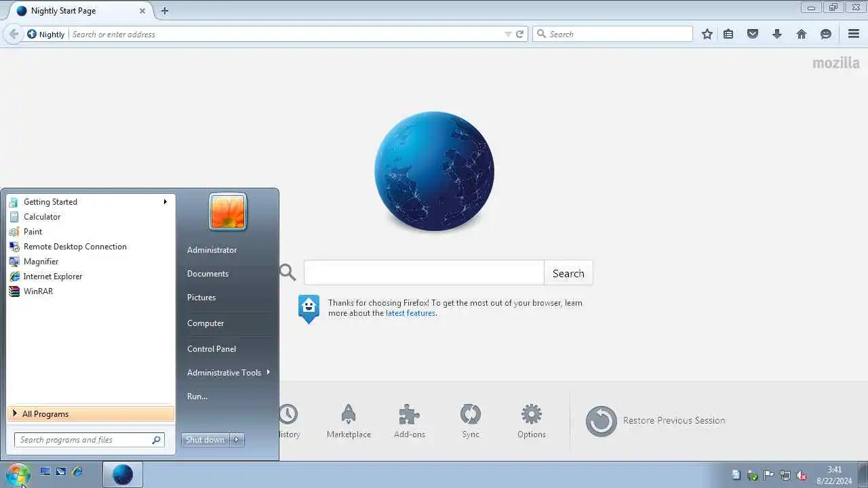Screen dimensions: 868x488
Task: Bookmark this page with the star icon
Action: tap(707, 34)
